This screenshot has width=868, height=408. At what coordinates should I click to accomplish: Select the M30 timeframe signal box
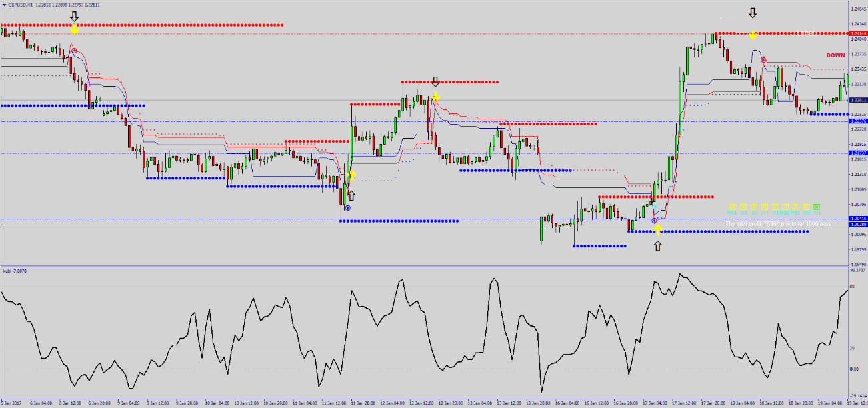coord(785,207)
